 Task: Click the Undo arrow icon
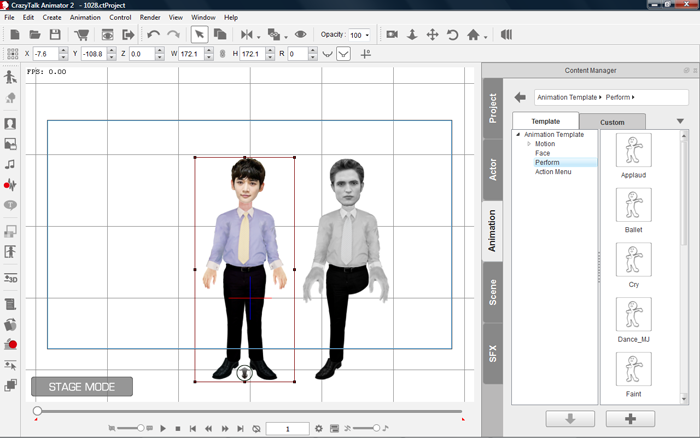pyautogui.click(x=153, y=35)
